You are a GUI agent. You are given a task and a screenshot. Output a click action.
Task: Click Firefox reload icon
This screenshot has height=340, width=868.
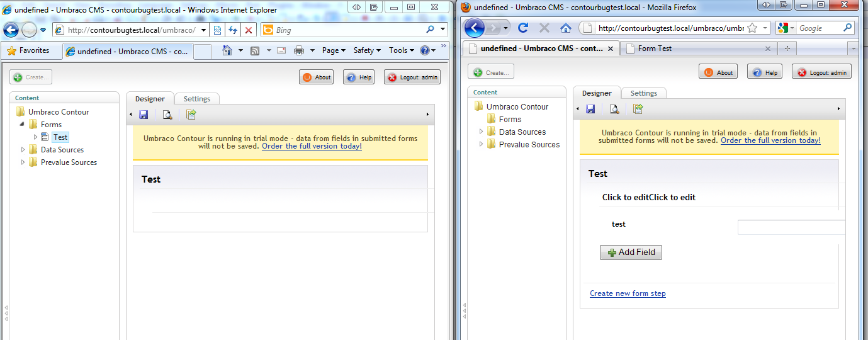(x=522, y=28)
